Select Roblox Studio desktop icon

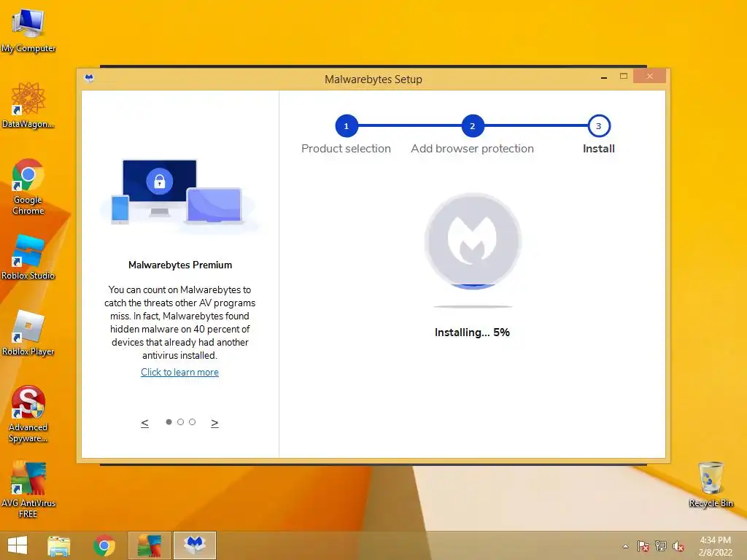28,257
